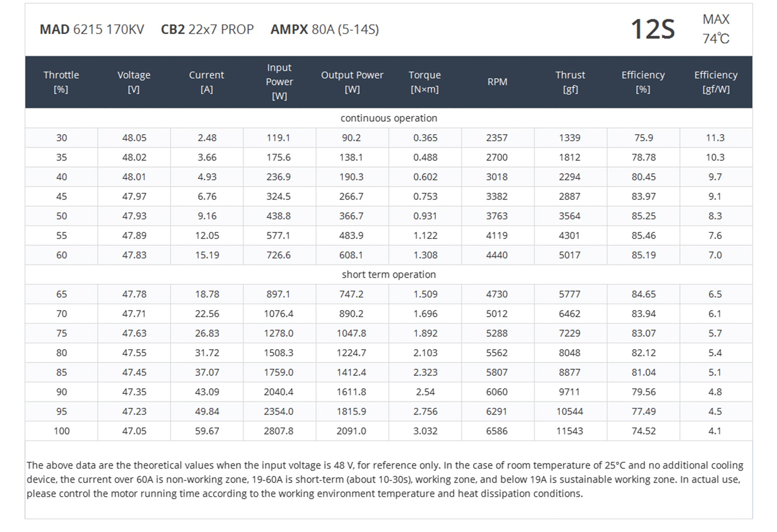Click the "continuous operation" section label
The height and width of the screenshot is (532, 777).
click(388, 118)
